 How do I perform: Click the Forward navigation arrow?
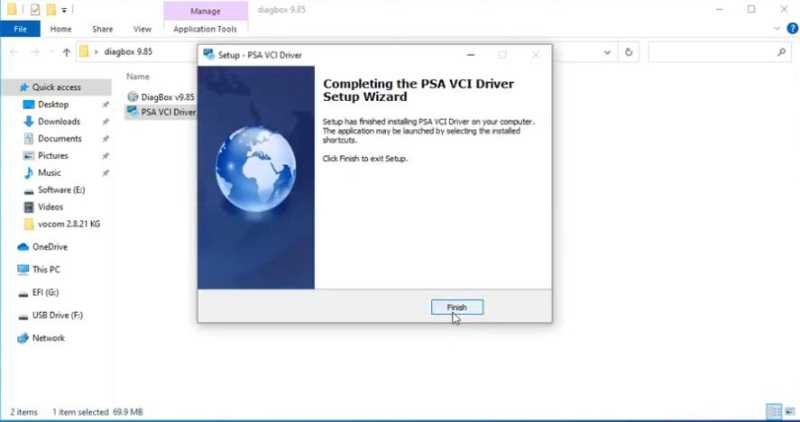tap(35, 52)
